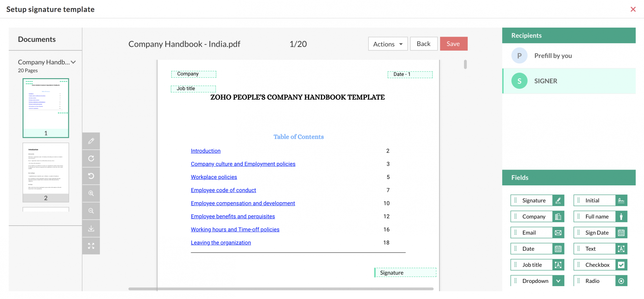
Task: Choose the Job title field label
Action: click(532, 265)
